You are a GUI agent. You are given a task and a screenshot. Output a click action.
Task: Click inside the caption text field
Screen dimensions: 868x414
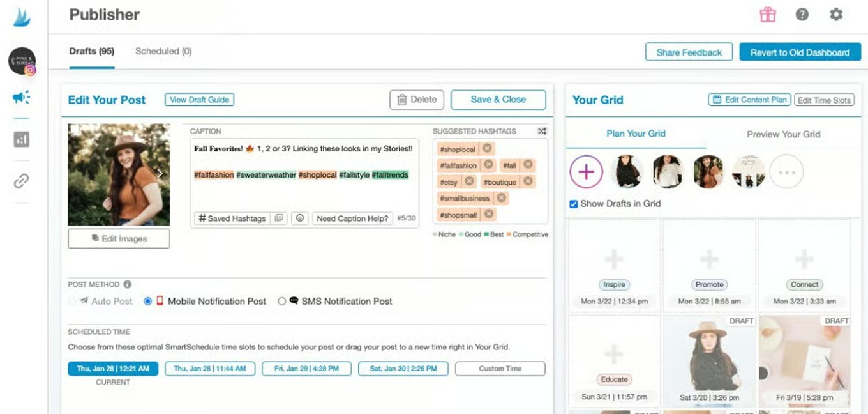pos(304,193)
